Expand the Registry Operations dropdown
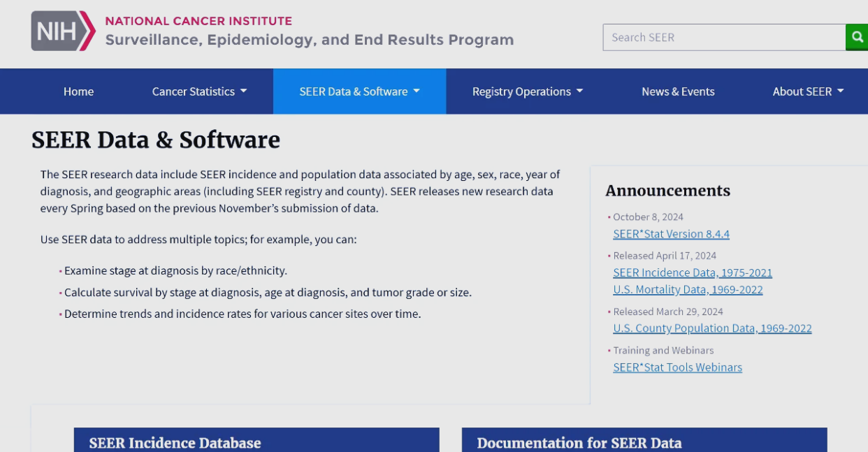 [527, 92]
